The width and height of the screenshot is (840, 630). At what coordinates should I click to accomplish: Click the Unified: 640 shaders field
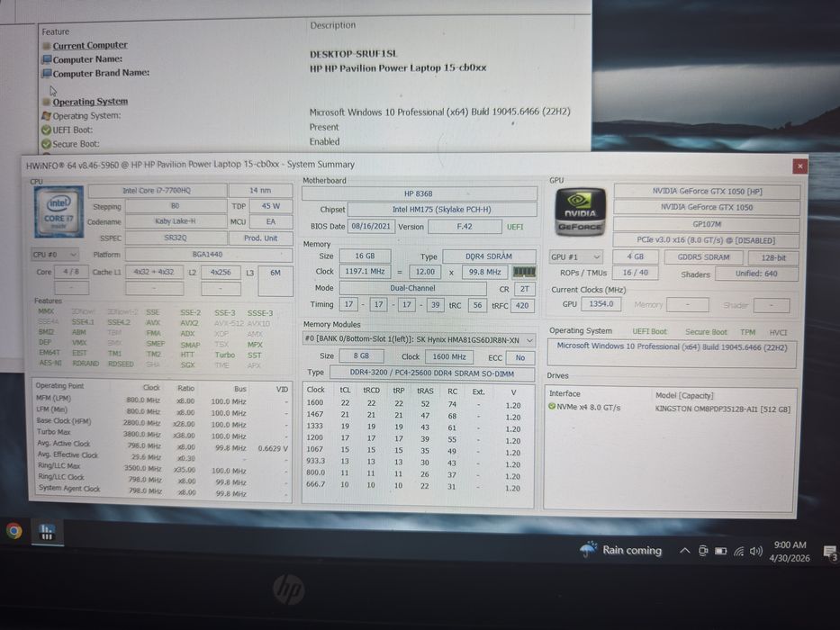point(756,274)
